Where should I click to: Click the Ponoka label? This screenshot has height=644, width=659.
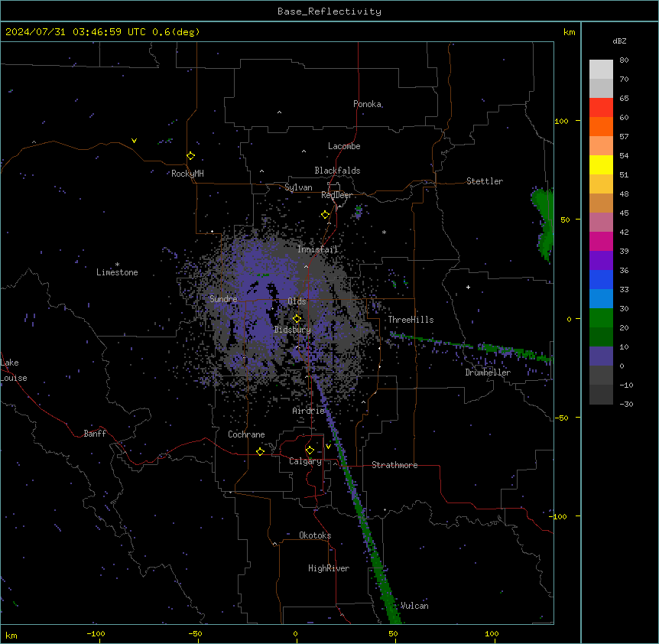pyautogui.click(x=367, y=104)
